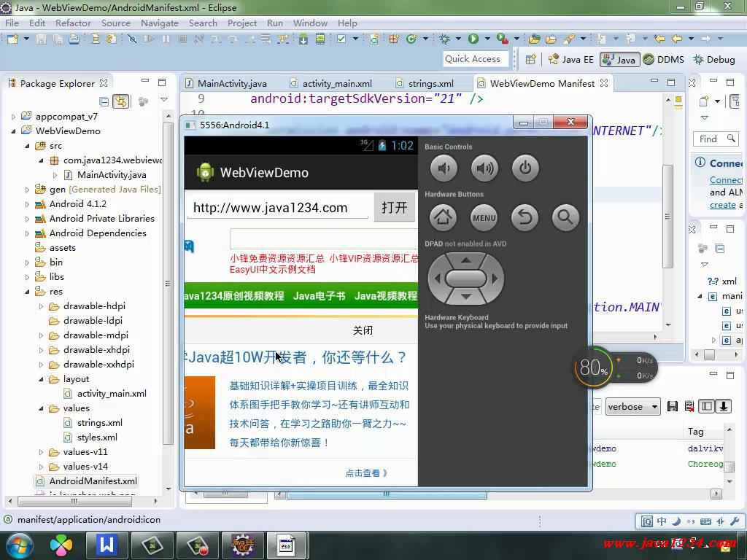
Task: Click the 关闭 button on the web page
Action: 363,330
